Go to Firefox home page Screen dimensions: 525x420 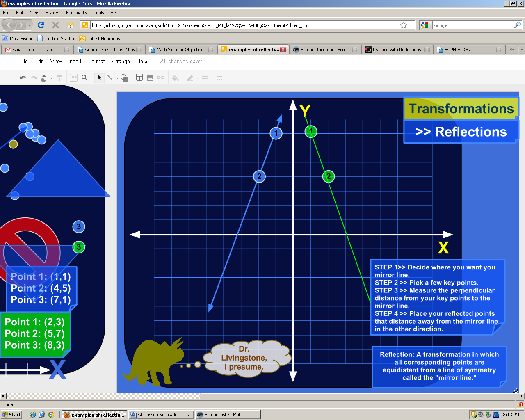point(71,25)
